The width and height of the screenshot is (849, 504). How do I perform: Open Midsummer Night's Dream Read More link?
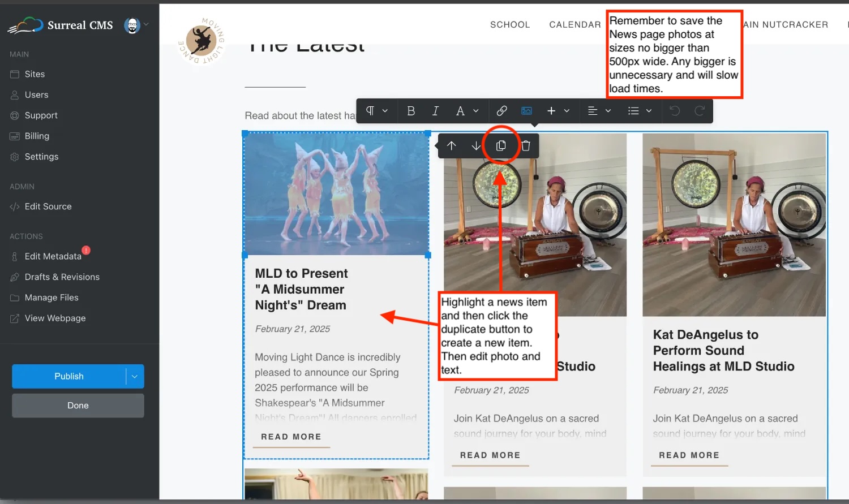coord(291,437)
